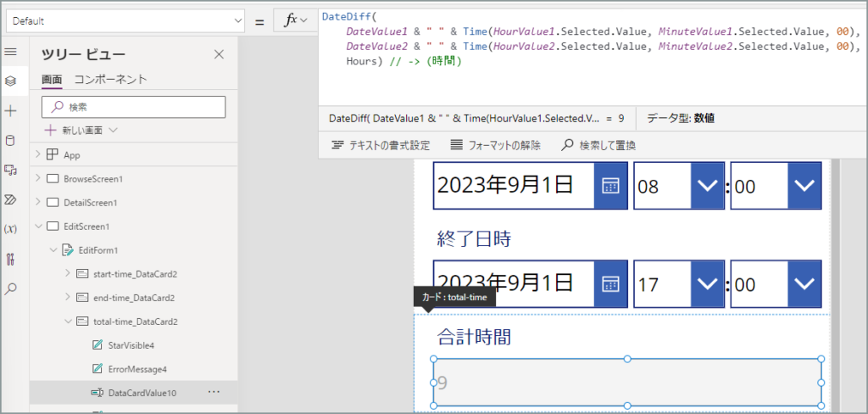The image size is (868, 414).
Task: Click the 検索 search field in tree view
Action: coord(133,107)
